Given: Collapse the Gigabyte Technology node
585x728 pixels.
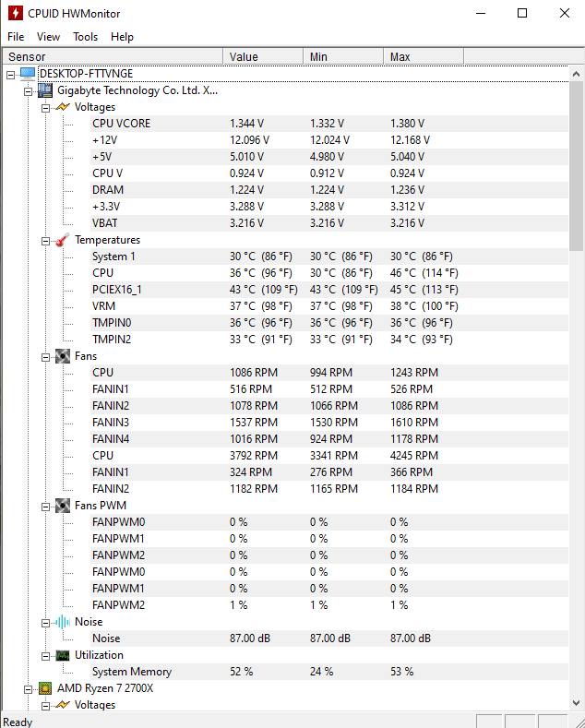Looking at the screenshot, I should (x=29, y=91).
